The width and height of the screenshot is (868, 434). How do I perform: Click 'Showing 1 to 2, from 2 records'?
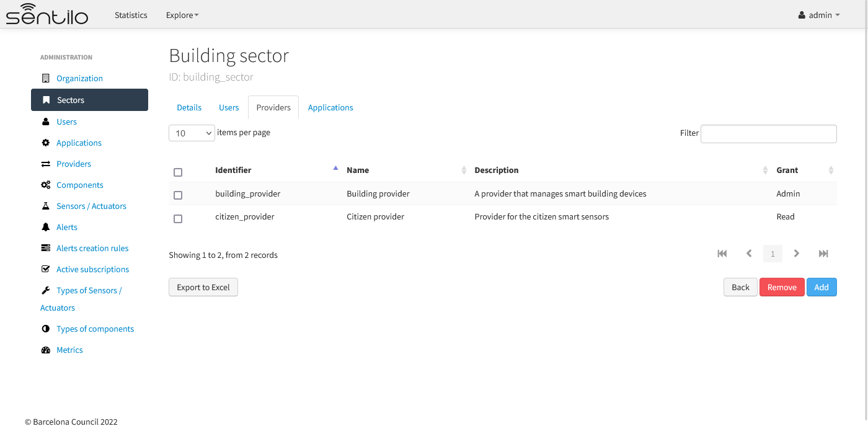[223, 255]
